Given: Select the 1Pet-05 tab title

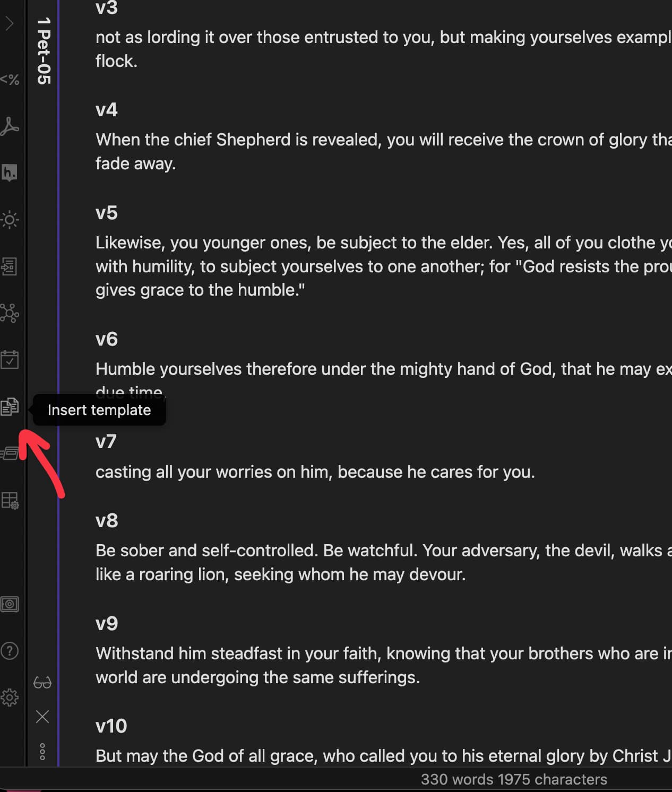Looking at the screenshot, I should click(44, 51).
